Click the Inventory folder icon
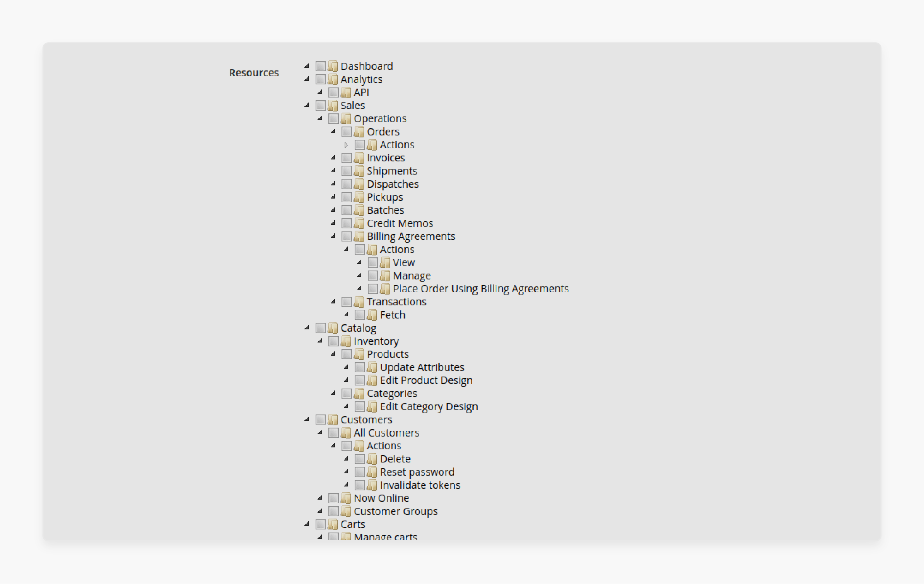Image resolution: width=924 pixels, height=584 pixels. pos(343,341)
